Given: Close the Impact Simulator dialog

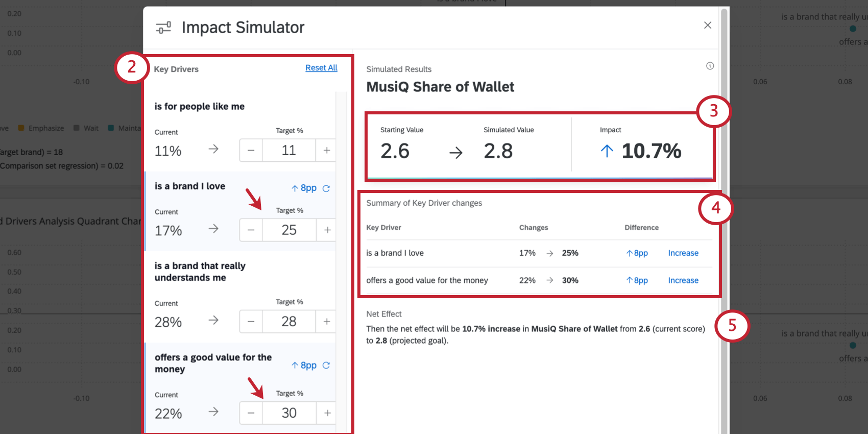Looking at the screenshot, I should [707, 25].
